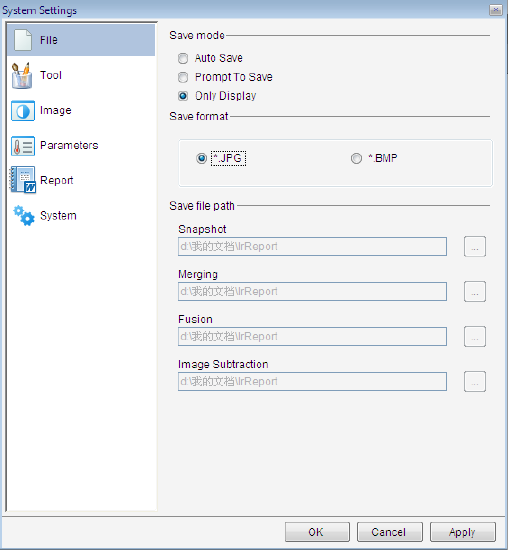Click the OK button
Screen dimensions: 508x550
[x=317, y=532]
